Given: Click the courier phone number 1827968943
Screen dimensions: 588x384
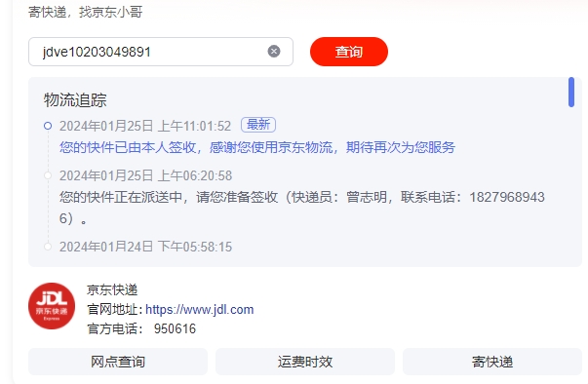Looking at the screenshot, I should point(507,197).
